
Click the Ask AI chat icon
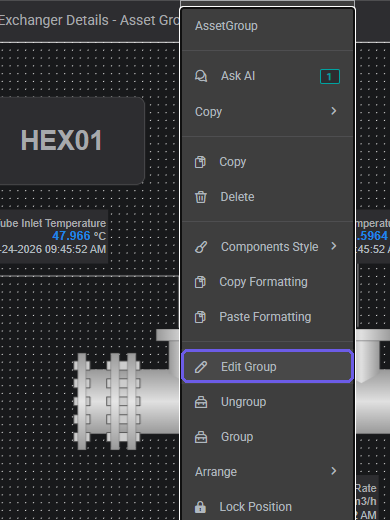tap(201, 76)
